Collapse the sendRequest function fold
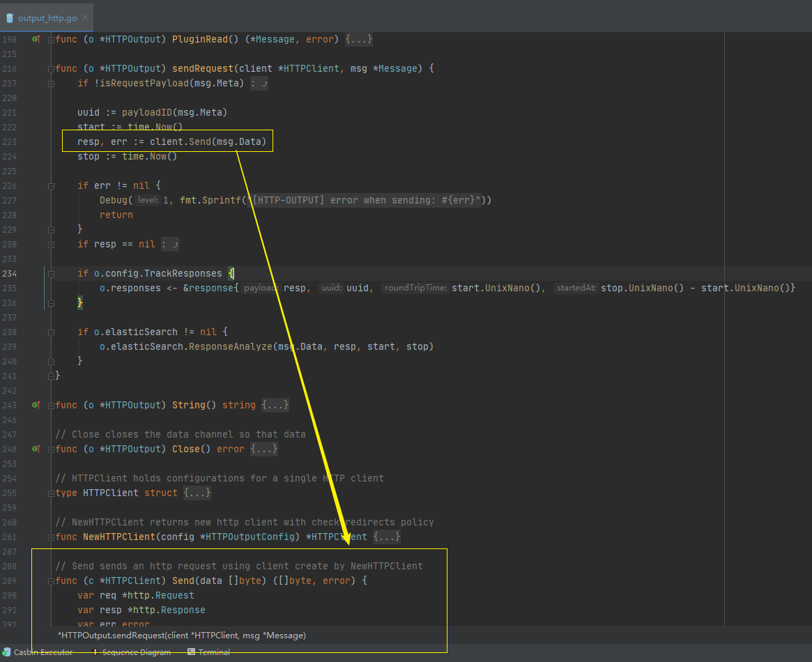The height and width of the screenshot is (662, 812). tap(51, 69)
